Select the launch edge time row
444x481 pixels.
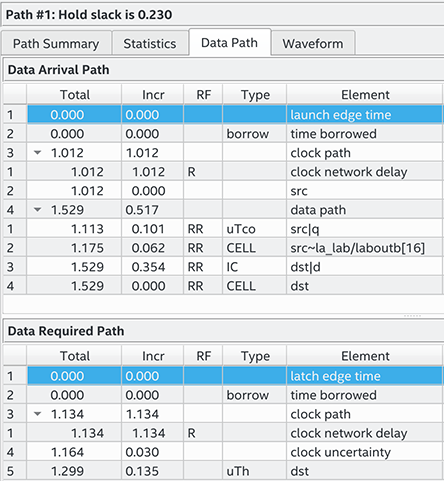click(x=223, y=115)
